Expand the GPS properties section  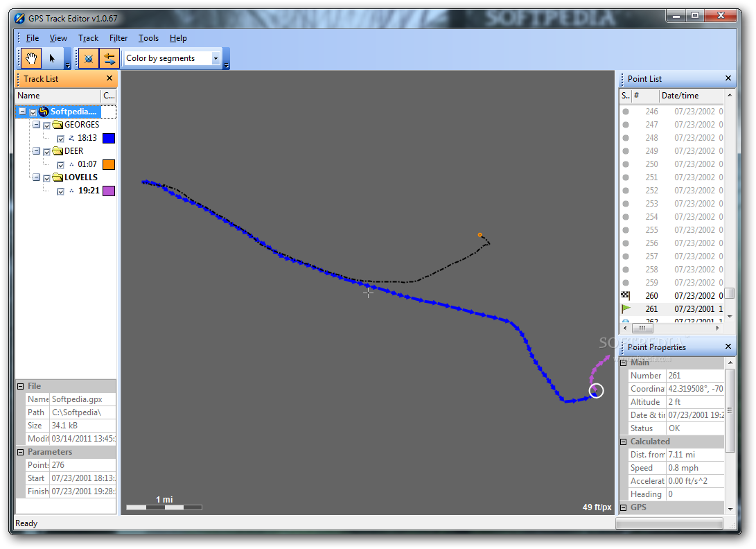(x=624, y=507)
